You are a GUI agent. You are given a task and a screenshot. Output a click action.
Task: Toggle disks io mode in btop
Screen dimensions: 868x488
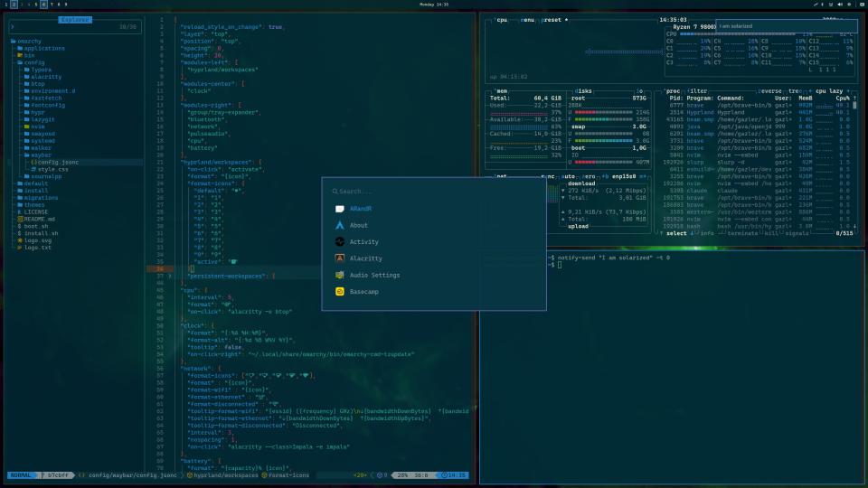(x=639, y=91)
